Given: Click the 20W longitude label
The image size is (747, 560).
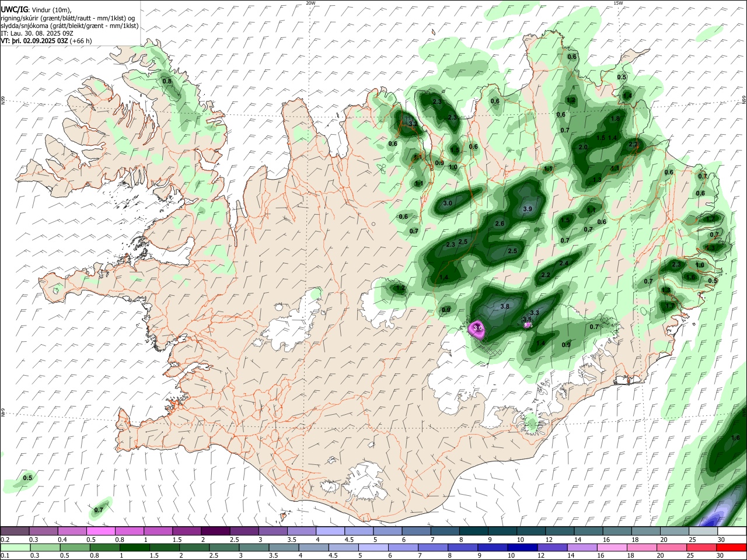Looking at the screenshot, I should 310,3.
